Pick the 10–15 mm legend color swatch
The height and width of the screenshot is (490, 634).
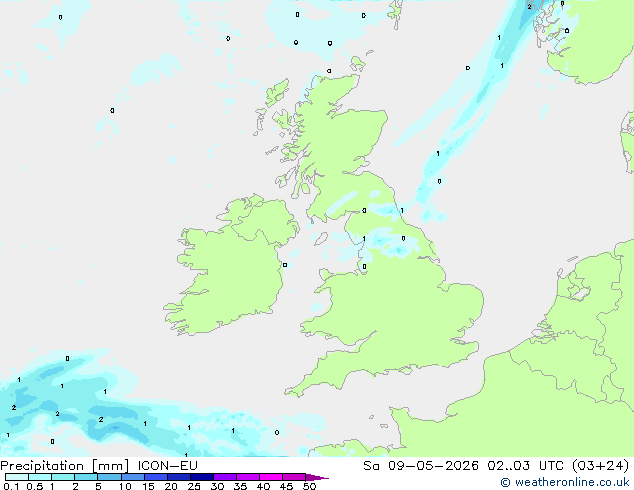(x=133, y=477)
